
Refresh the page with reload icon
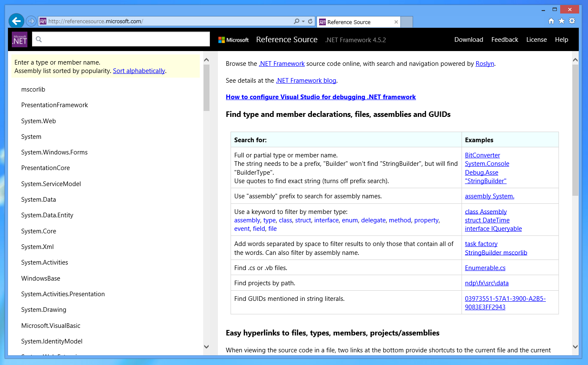310,21
